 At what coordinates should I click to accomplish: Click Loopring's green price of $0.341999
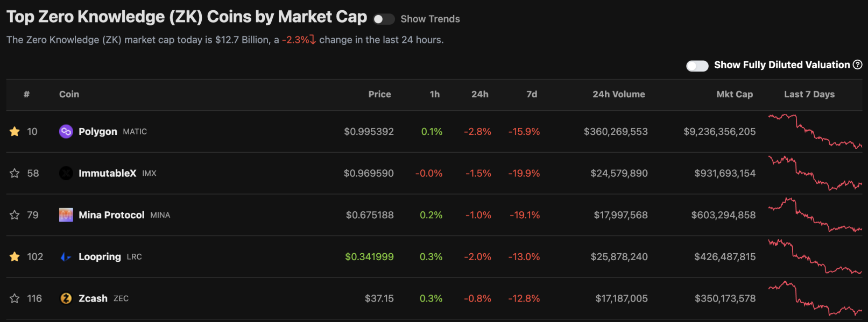(x=369, y=256)
